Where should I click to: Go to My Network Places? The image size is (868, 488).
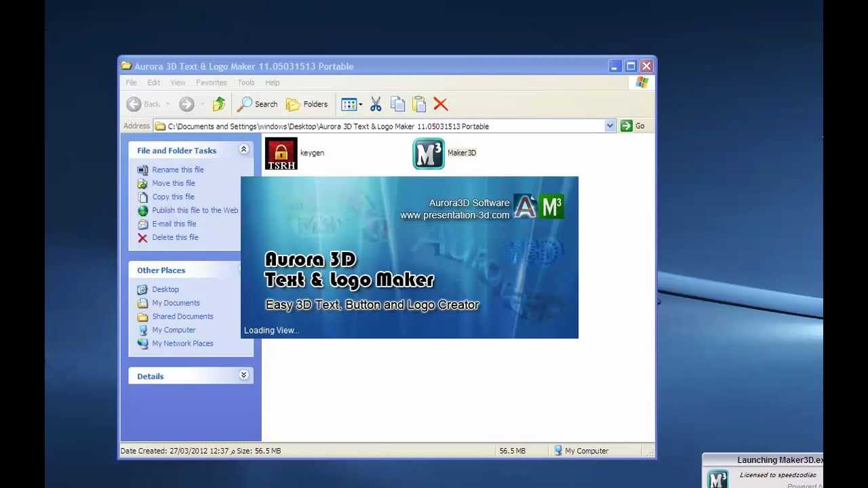[182, 344]
